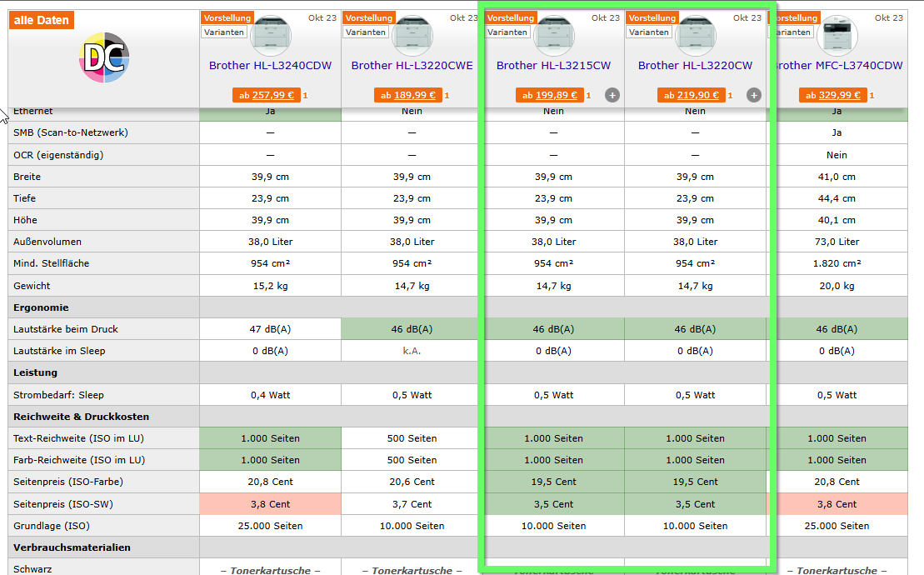Select the 'Gewicht' row label
The image size is (924, 575).
(32, 286)
